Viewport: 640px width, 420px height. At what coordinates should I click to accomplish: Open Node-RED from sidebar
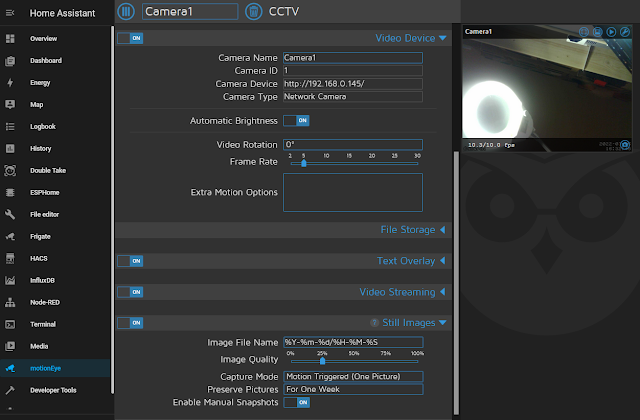[55, 302]
